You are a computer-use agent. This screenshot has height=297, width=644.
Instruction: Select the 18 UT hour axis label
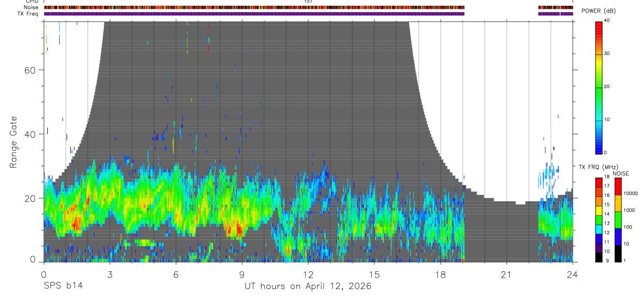pyautogui.click(x=441, y=274)
